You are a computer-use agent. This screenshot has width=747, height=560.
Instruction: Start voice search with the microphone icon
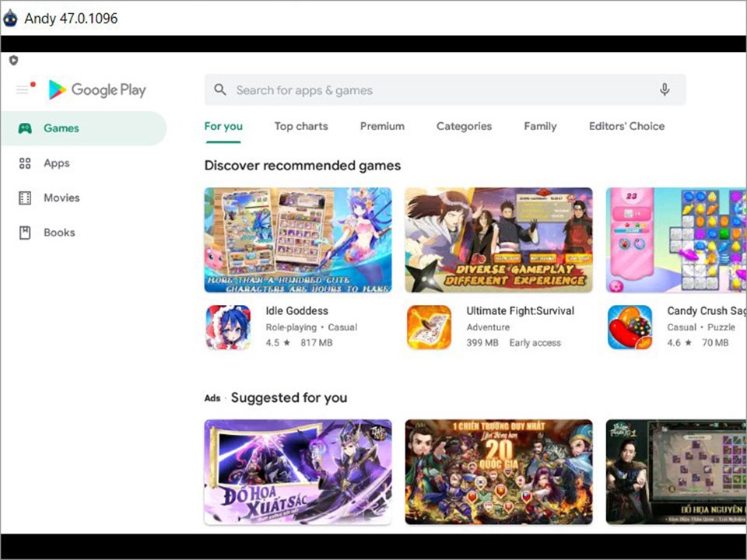coord(665,89)
